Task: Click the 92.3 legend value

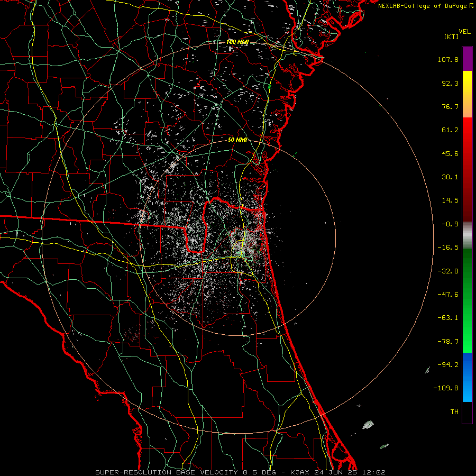Action: (450, 83)
